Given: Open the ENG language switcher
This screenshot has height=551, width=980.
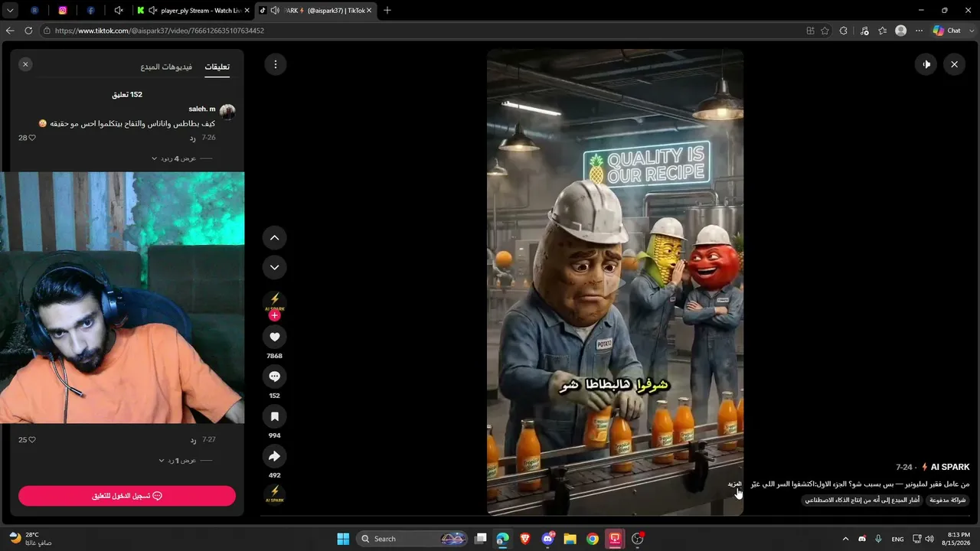Looking at the screenshot, I should coord(897,539).
